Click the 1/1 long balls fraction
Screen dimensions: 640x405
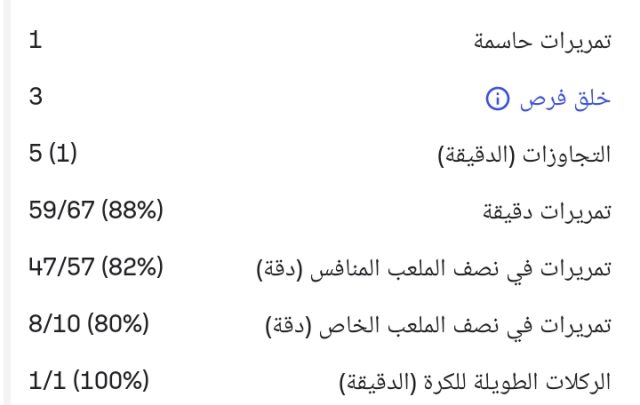click(x=46, y=381)
